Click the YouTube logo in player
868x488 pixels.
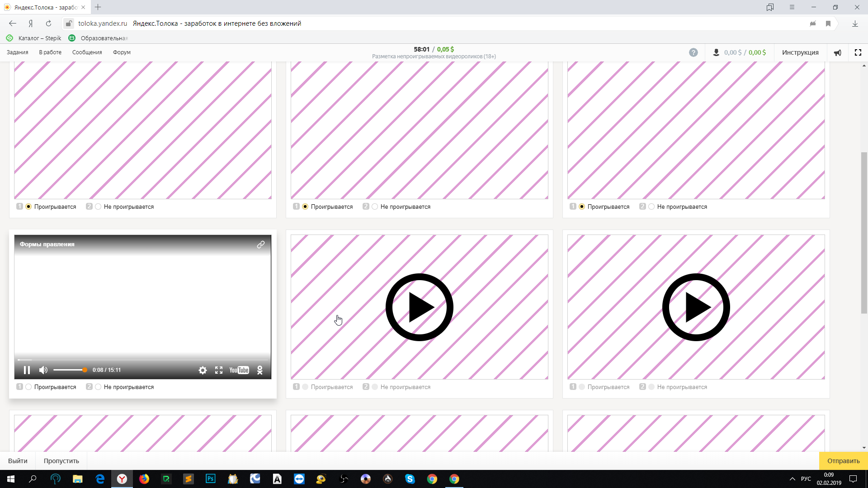tap(239, 370)
